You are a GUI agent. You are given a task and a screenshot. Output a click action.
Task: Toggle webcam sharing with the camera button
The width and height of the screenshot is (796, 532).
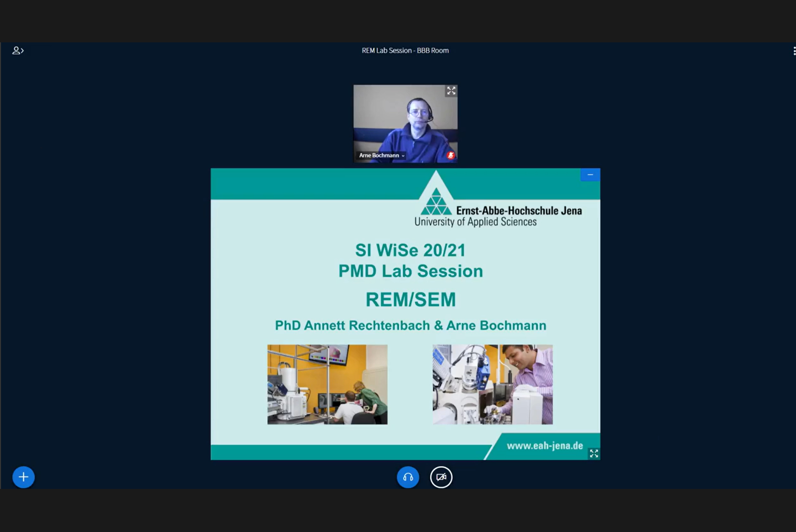click(x=441, y=477)
